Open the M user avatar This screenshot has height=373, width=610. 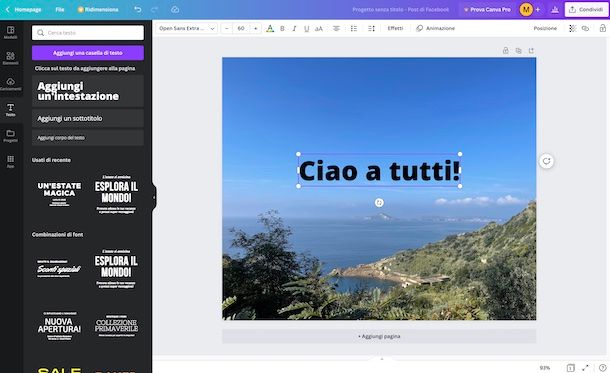point(526,9)
